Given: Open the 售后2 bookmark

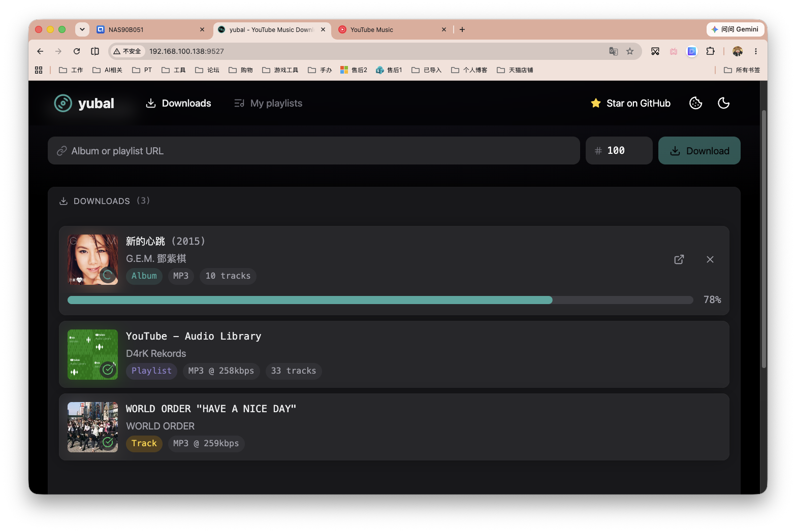Looking at the screenshot, I should click(354, 70).
